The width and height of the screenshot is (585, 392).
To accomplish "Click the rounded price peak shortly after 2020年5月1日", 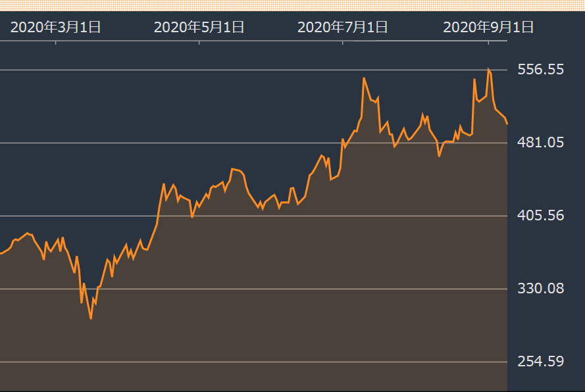I will pos(233,169).
